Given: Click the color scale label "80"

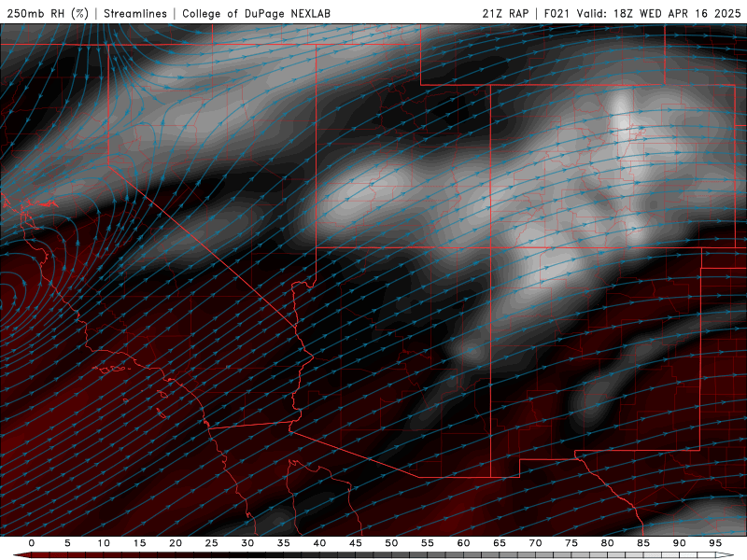Looking at the screenshot, I should coord(607,543).
